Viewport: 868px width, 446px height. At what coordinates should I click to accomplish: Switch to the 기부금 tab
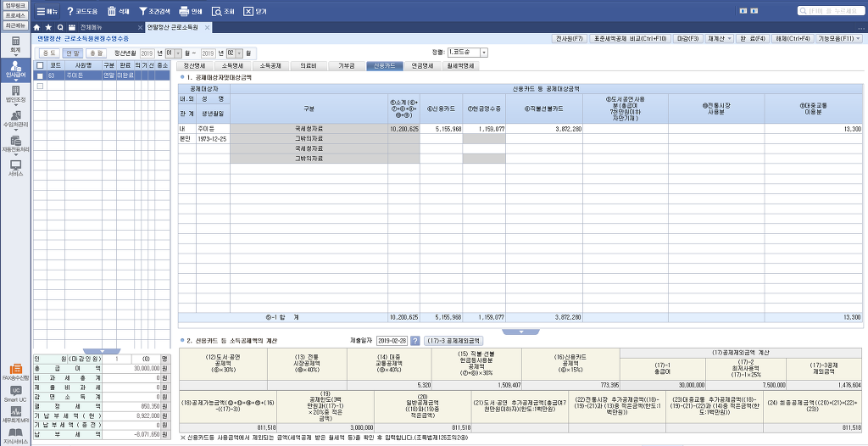pos(347,66)
